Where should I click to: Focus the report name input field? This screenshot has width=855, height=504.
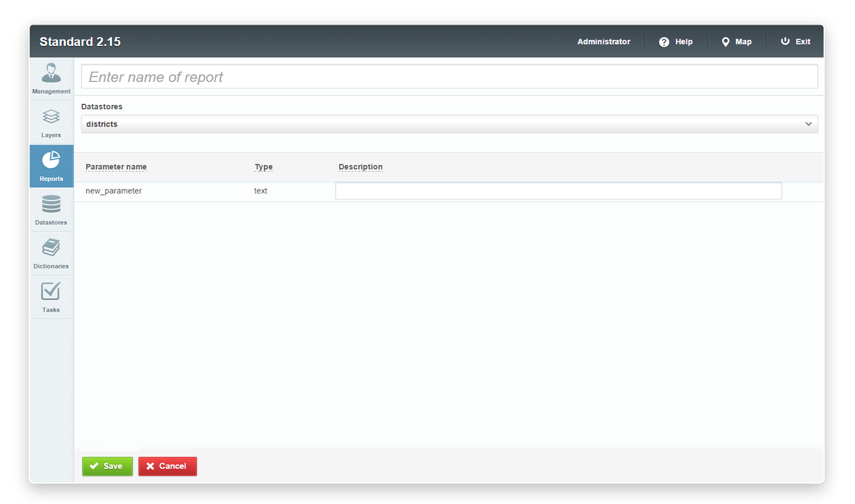pos(449,77)
